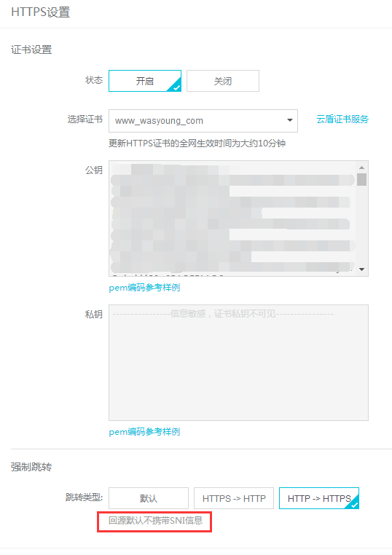Image resolution: width=392 pixels, height=555 pixels.
Task: Click the arrow of the 选择证书 combo box
Action: coord(290,120)
